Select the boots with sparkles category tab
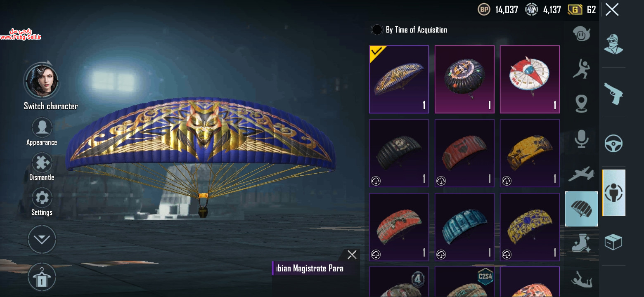The width and height of the screenshot is (644, 297). [581, 243]
